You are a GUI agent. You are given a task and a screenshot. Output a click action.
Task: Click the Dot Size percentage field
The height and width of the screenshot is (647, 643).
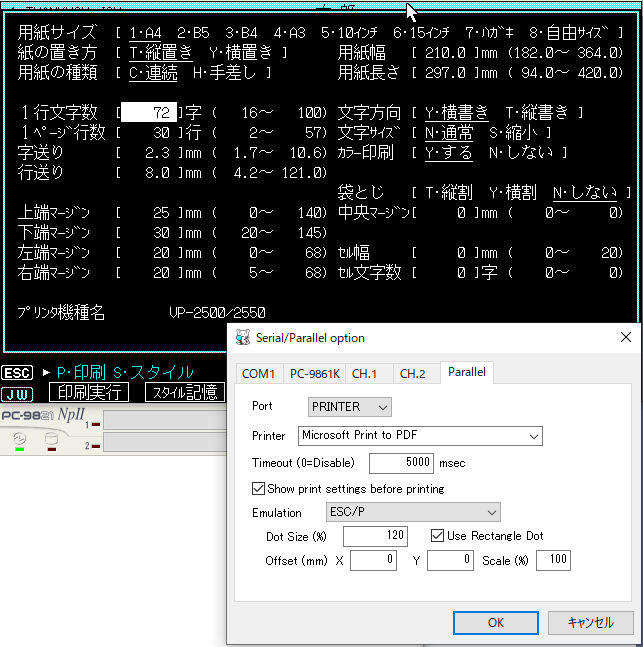click(375, 536)
